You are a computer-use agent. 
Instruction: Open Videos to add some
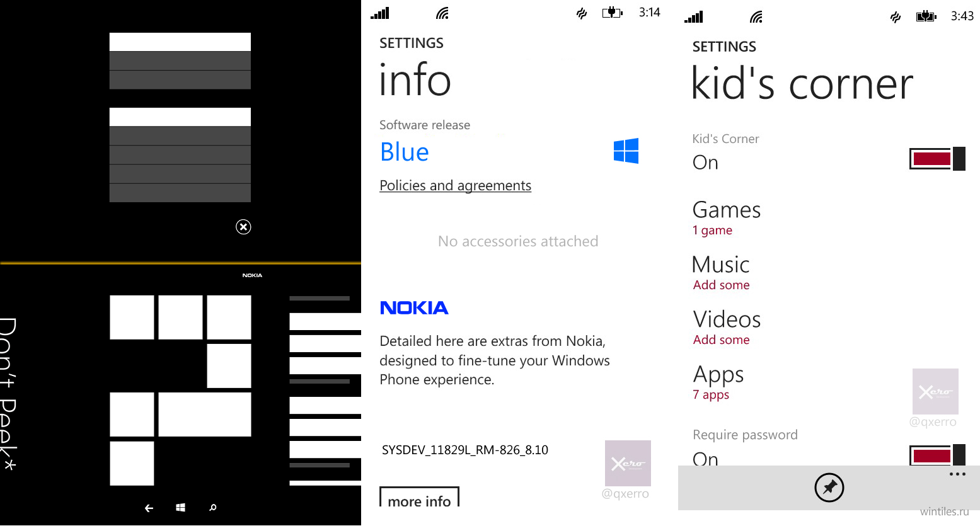(727, 328)
